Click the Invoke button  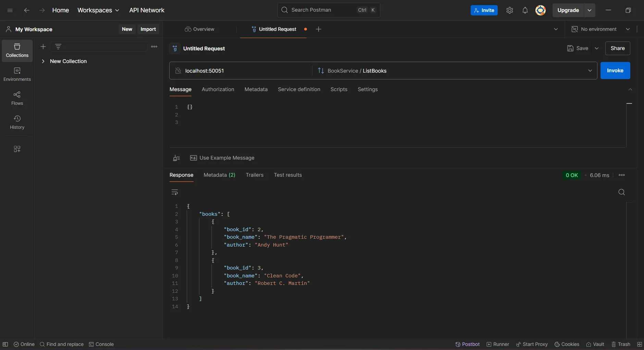pos(616,71)
